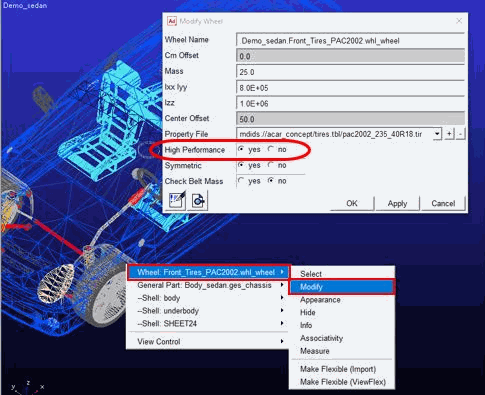Click the OK button
Image resolution: width=485 pixels, height=395 pixels.
(352, 203)
